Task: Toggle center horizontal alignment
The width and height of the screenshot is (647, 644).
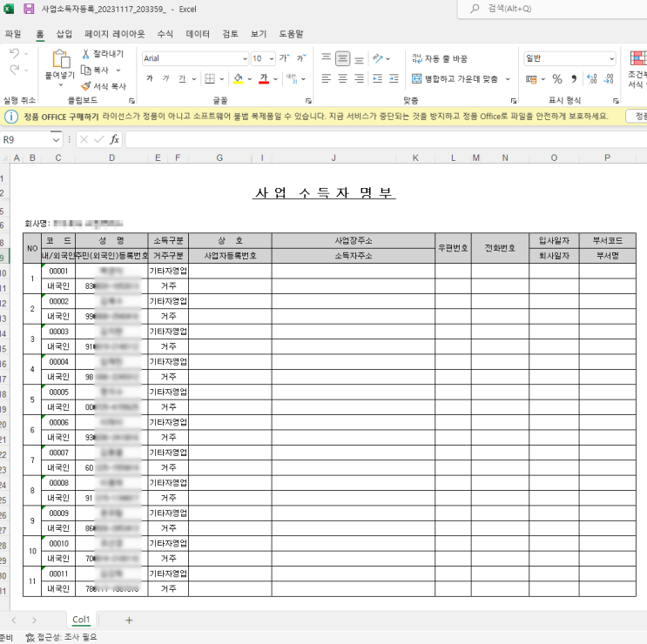Action: [342, 78]
